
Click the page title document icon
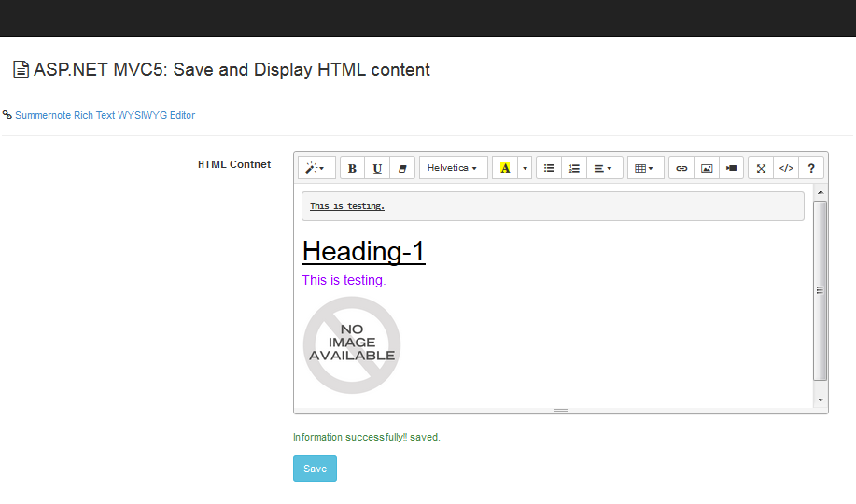click(x=21, y=70)
